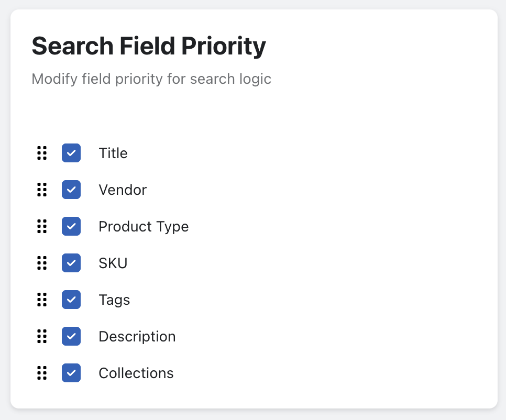Disable the Vendor search field checkbox
The image size is (506, 420).
pos(71,190)
